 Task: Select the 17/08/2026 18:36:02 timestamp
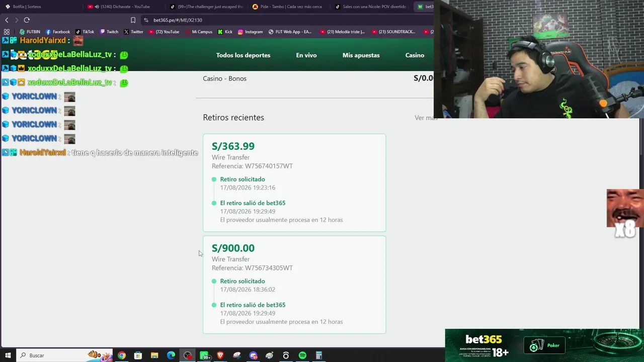[x=248, y=290]
